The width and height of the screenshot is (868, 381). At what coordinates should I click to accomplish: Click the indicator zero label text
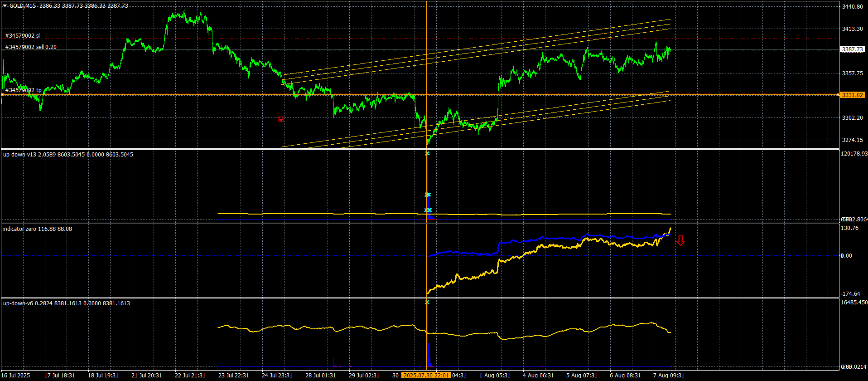[x=19, y=229]
